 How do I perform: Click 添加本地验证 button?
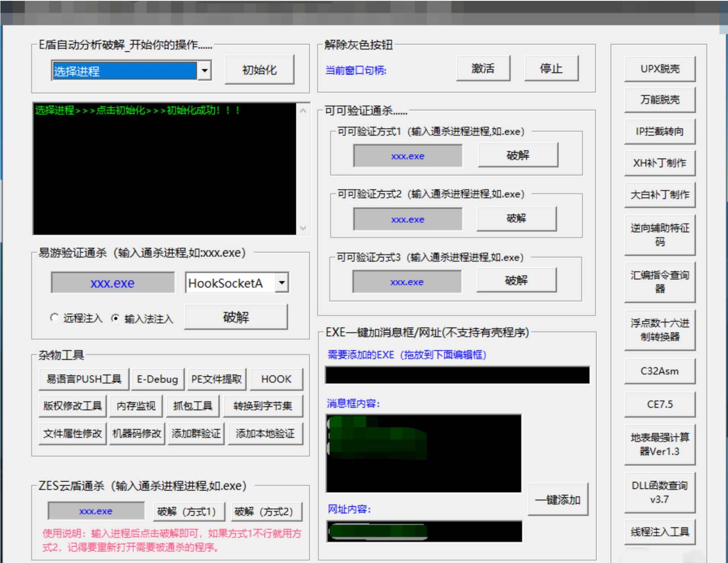265,434
